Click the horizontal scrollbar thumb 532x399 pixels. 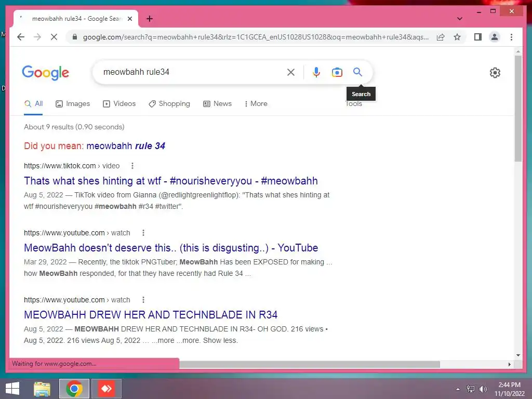point(310,364)
